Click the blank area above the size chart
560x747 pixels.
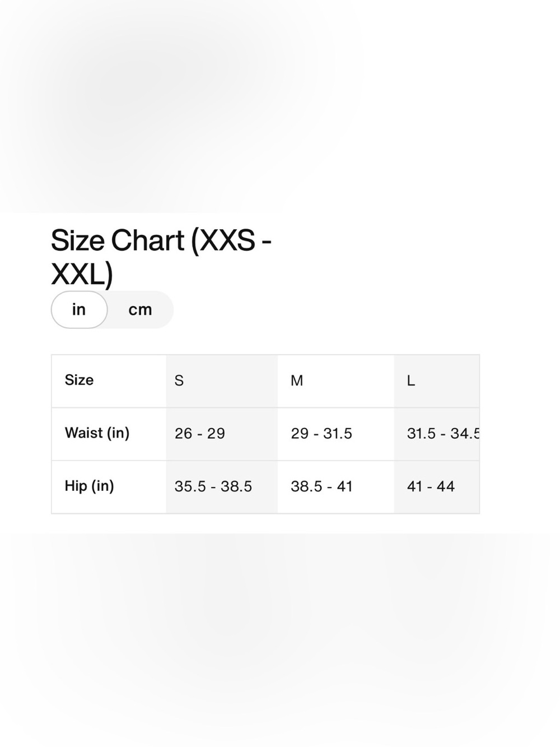280,106
